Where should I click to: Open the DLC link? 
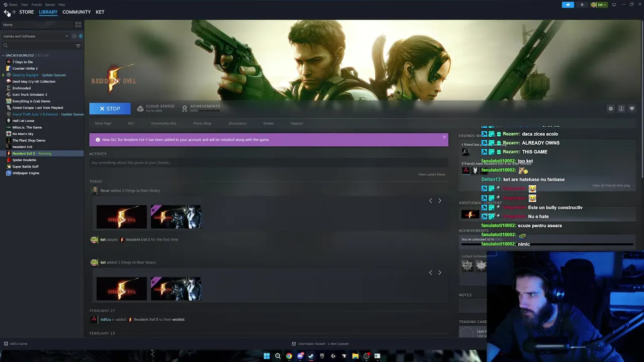[x=131, y=123]
